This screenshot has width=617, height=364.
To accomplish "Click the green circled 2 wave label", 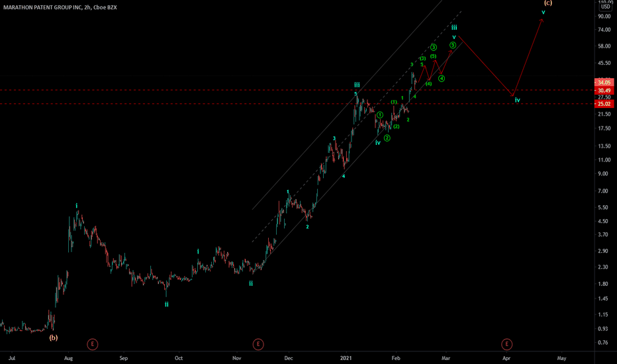I will (387, 138).
